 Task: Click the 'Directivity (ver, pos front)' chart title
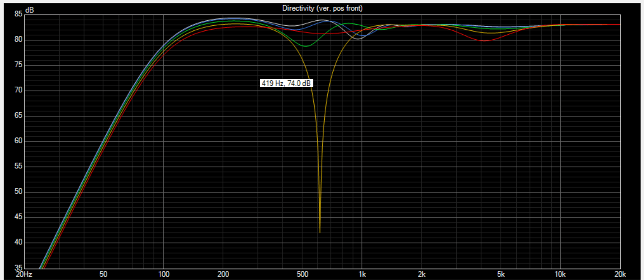click(x=322, y=8)
